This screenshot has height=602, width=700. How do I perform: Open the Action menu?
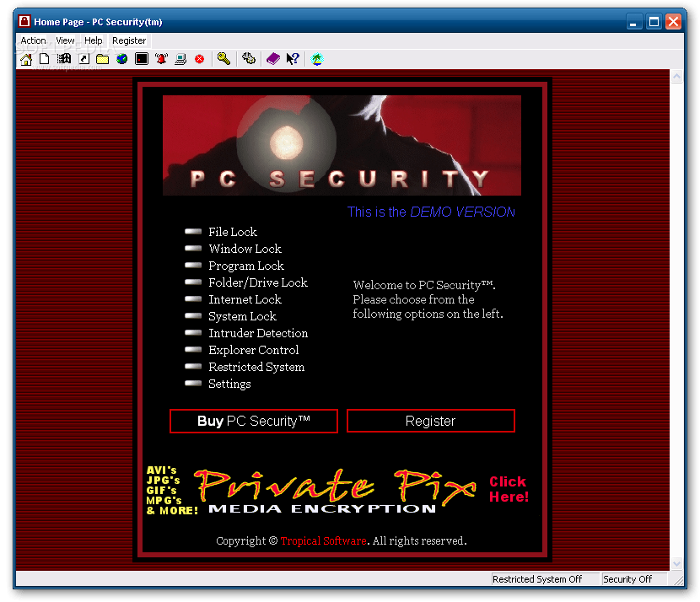[x=33, y=40]
